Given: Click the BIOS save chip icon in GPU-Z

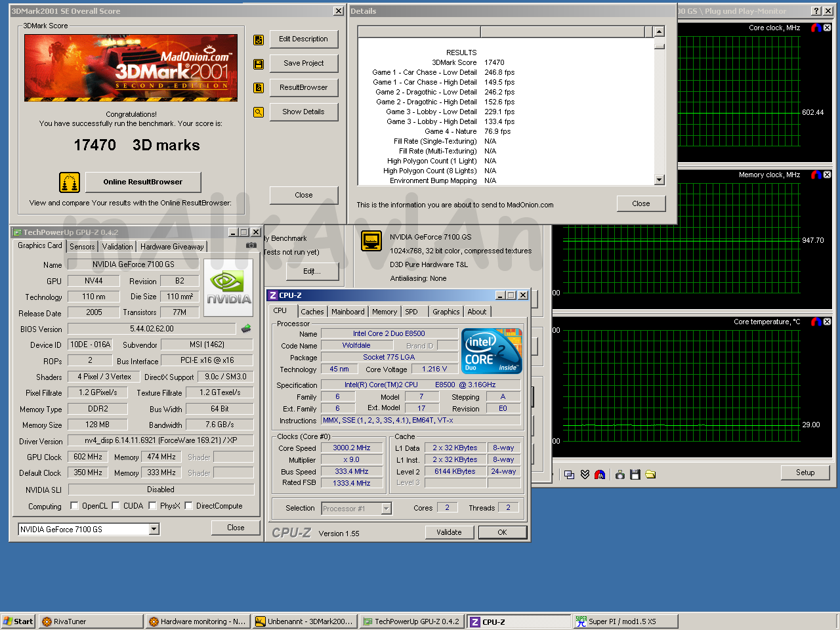Looking at the screenshot, I should point(246,329).
